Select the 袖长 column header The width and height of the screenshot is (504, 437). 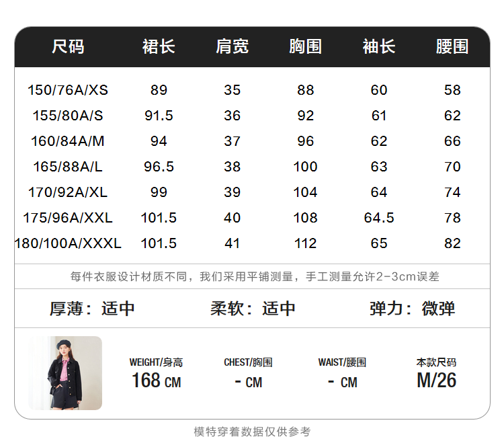[x=379, y=46]
